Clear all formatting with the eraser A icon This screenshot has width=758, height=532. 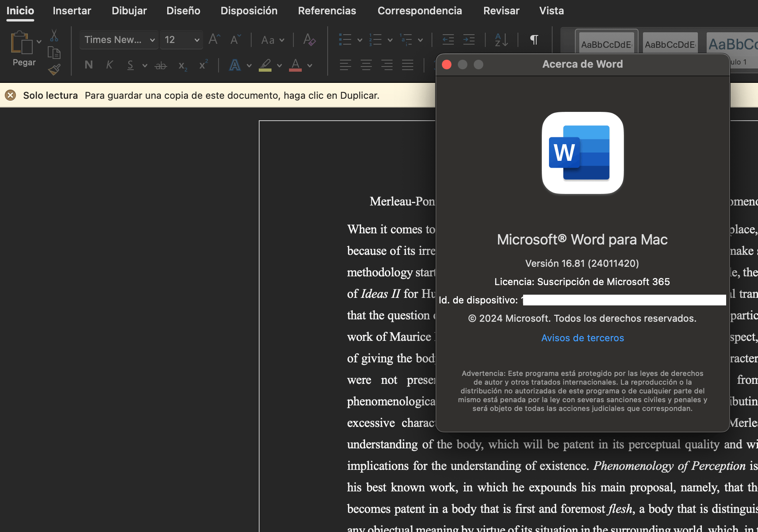point(309,39)
